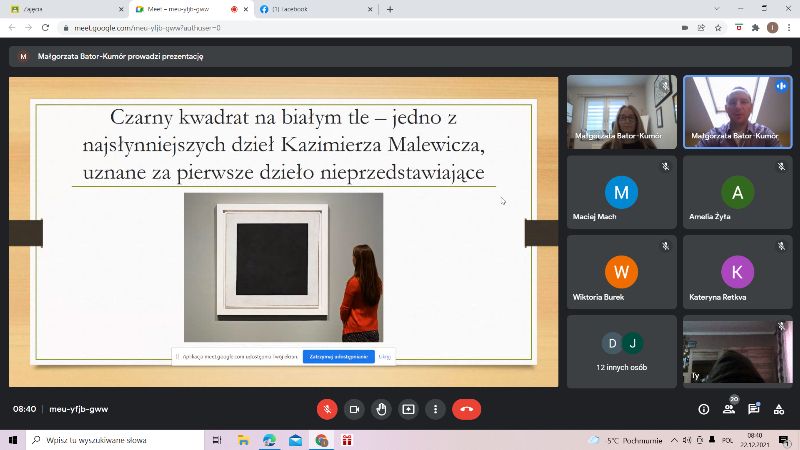Open more options three-dot menu in call bar

435,409
